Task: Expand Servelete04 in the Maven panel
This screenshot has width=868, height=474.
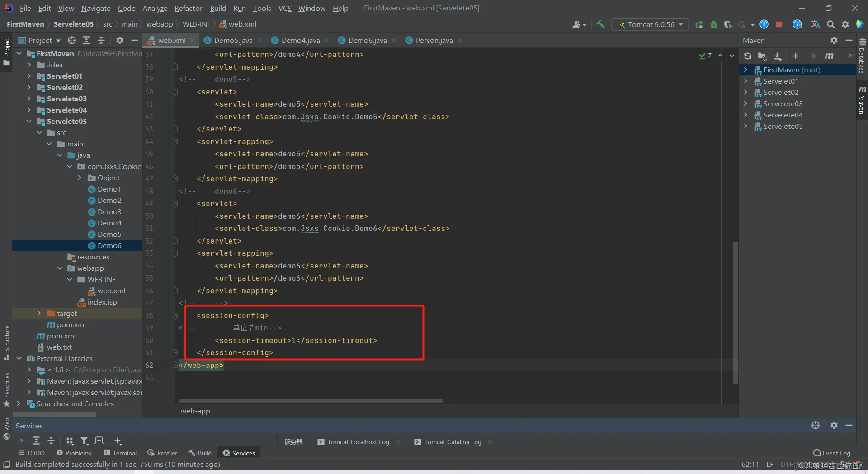Action: [x=745, y=115]
